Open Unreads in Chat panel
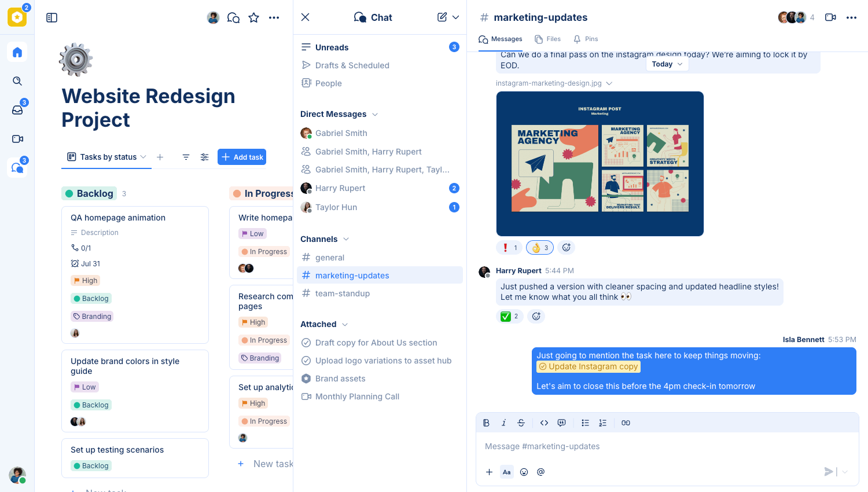The height and width of the screenshot is (492, 868). coord(380,47)
